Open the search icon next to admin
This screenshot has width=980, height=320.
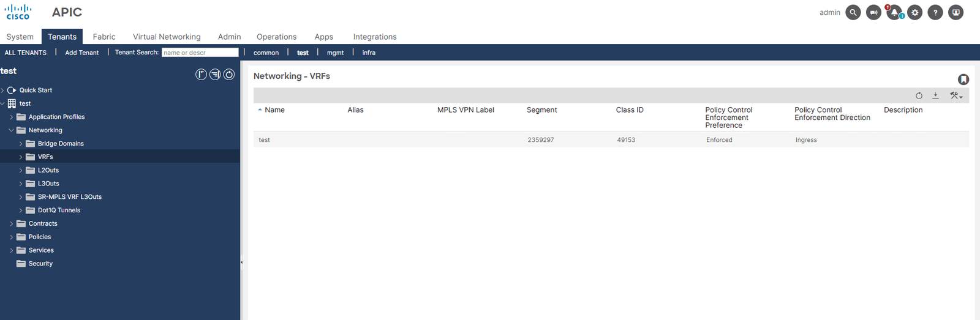(x=853, y=12)
